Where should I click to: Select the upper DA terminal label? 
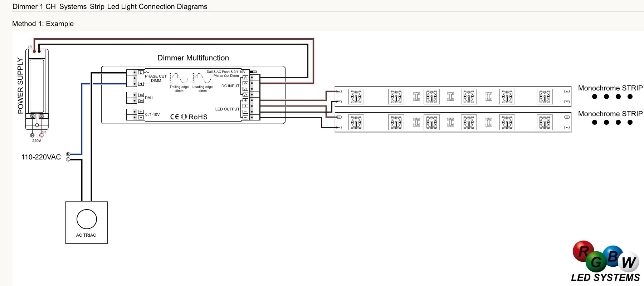coord(141,95)
